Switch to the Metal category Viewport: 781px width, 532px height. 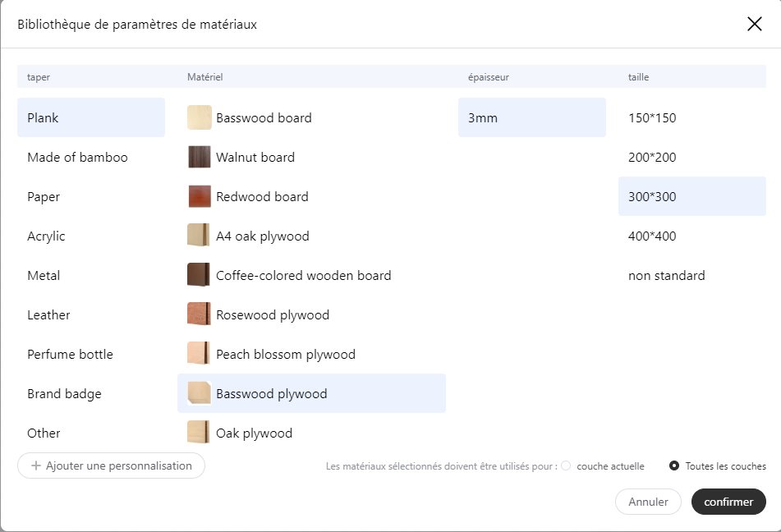(44, 275)
